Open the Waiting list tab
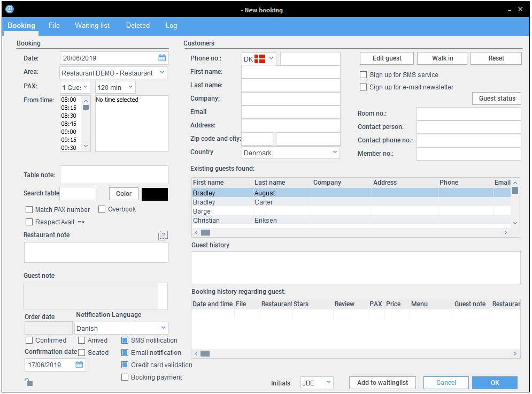Screen dimensions: 532x394 click(92, 26)
